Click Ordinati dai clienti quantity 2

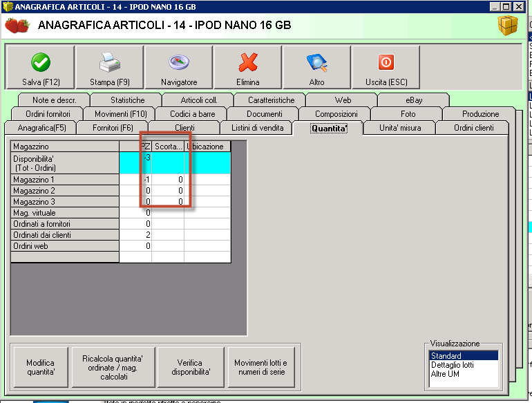[x=135, y=235]
